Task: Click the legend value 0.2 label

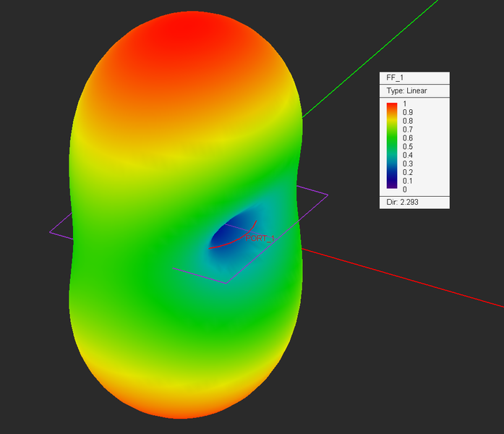Action: tap(408, 172)
